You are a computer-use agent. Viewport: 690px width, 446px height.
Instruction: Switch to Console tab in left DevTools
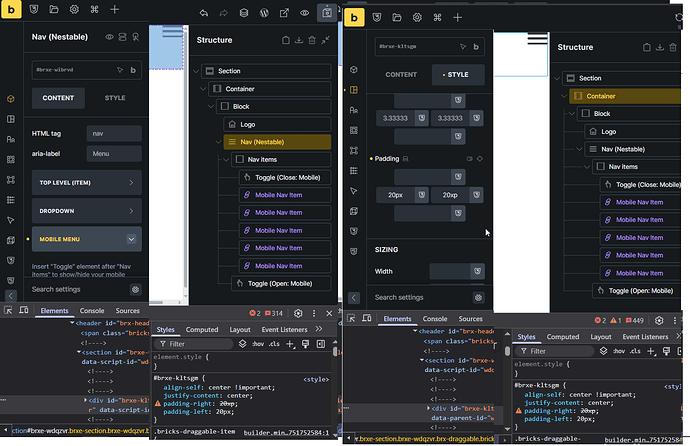tap(92, 311)
